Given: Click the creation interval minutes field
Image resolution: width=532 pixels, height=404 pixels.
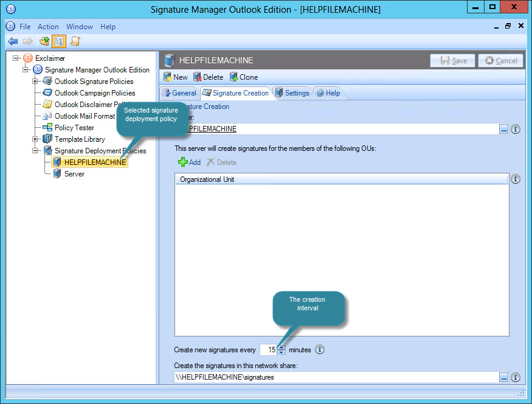Looking at the screenshot, I should point(268,350).
